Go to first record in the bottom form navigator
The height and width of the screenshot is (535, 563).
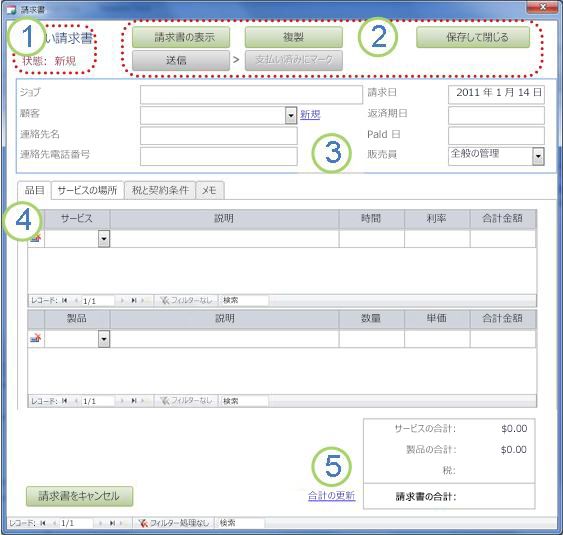coord(43,523)
